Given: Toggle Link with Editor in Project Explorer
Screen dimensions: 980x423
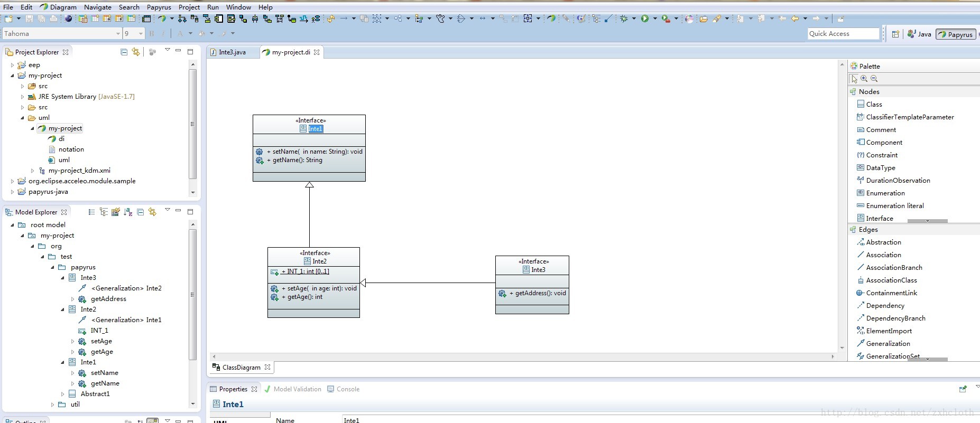Looking at the screenshot, I should click(x=136, y=52).
